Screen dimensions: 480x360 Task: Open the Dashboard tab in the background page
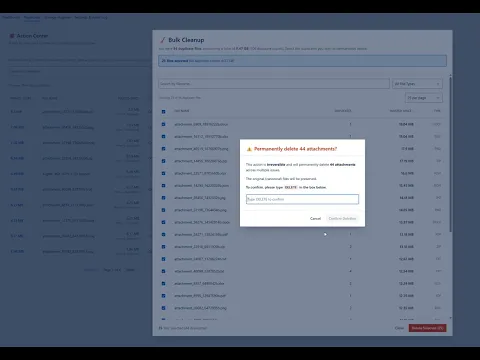[11, 17]
